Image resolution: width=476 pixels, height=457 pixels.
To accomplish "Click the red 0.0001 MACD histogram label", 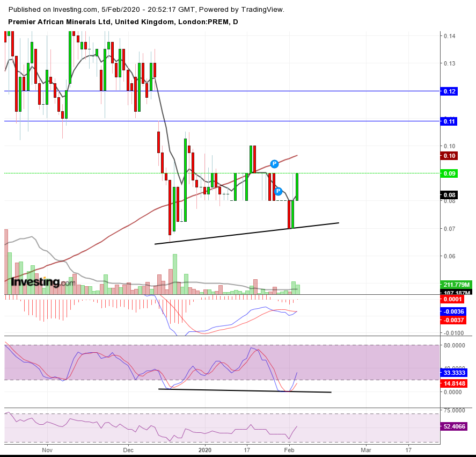I will [x=452, y=299].
